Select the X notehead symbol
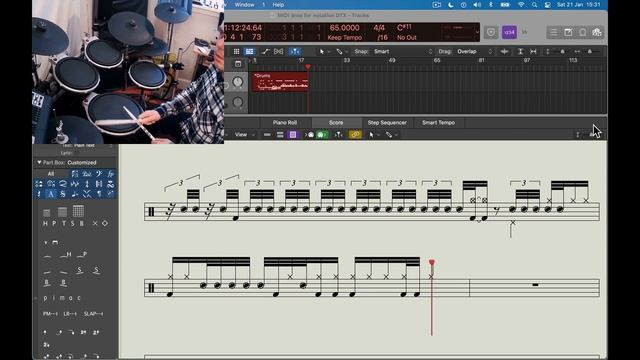Screen dimensions: 640x360 95,223
